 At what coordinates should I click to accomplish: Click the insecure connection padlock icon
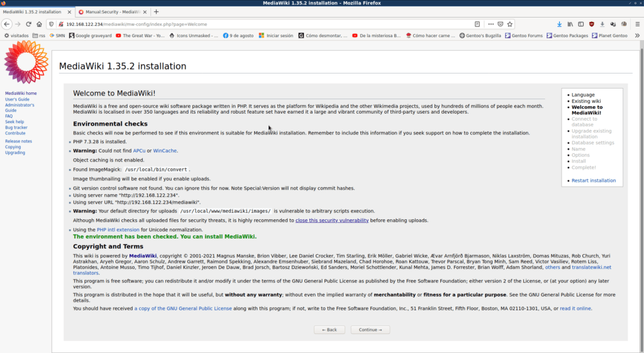pyautogui.click(x=61, y=24)
